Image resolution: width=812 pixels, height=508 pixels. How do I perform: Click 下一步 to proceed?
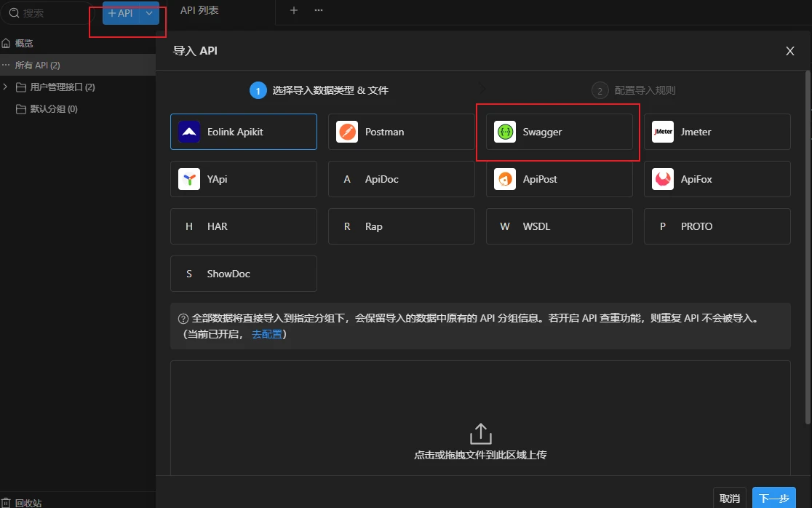(774, 498)
